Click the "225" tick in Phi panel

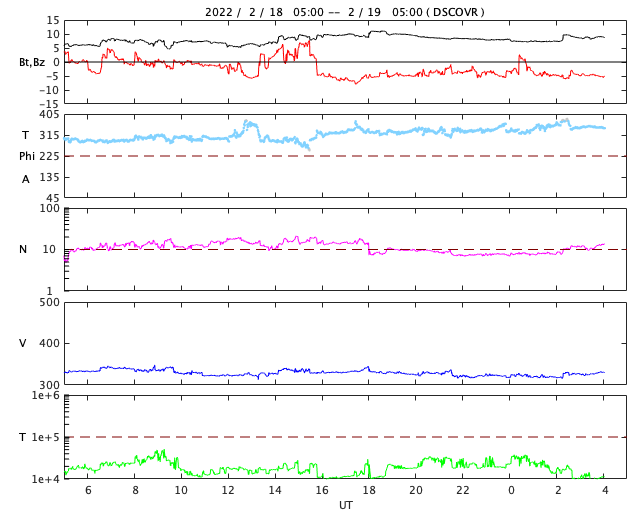pyautogui.click(x=49, y=156)
